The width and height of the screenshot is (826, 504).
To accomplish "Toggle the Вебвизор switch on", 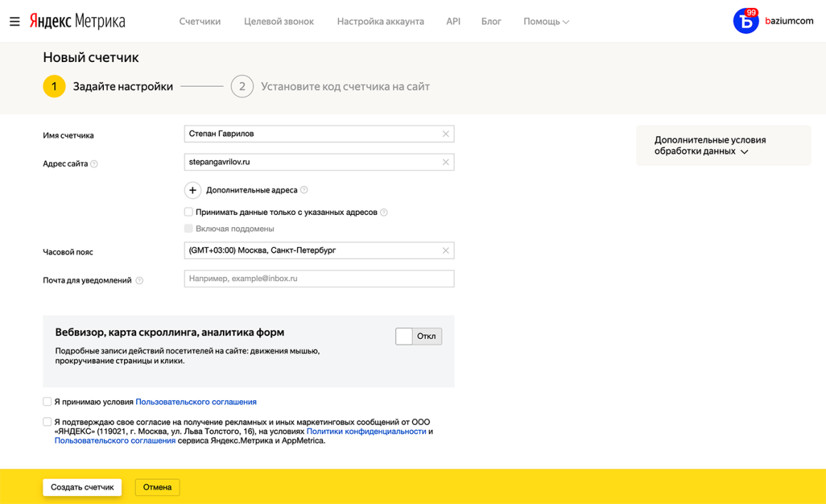I will [419, 337].
